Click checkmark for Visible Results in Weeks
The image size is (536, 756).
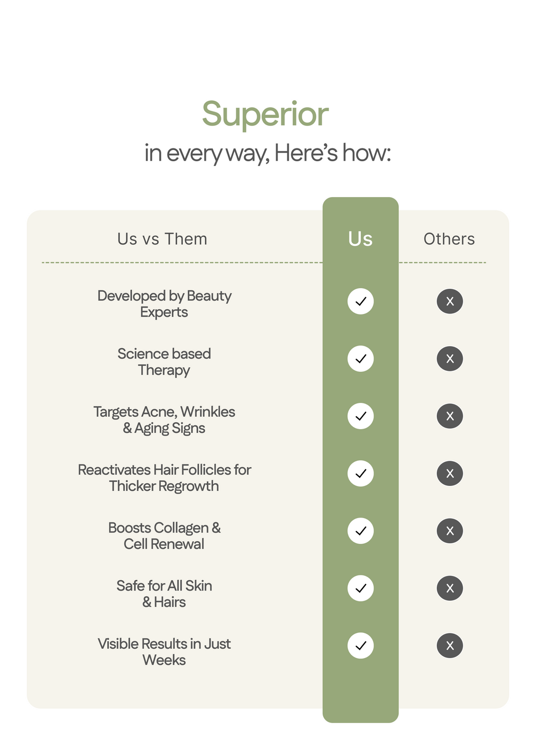[x=361, y=645]
